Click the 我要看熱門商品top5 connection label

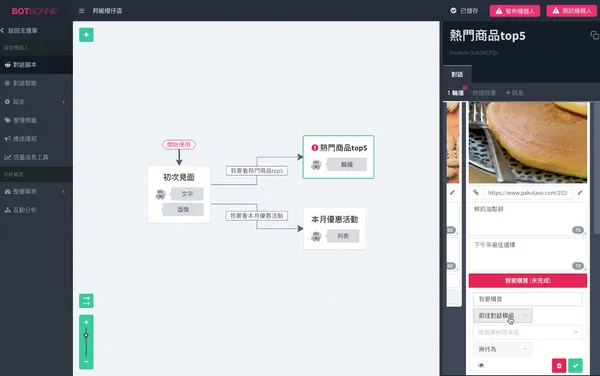[x=257, y=171]
